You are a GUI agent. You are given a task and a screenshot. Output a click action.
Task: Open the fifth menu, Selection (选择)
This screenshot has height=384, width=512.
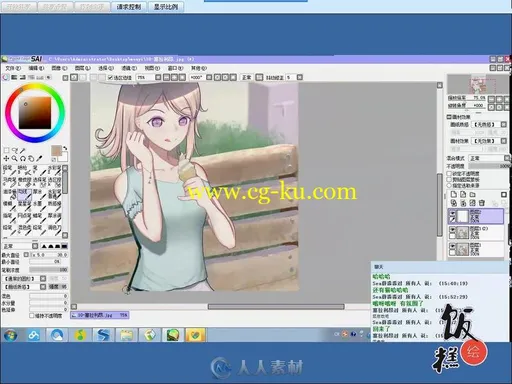pyautogui.click(x=106, y=68)
